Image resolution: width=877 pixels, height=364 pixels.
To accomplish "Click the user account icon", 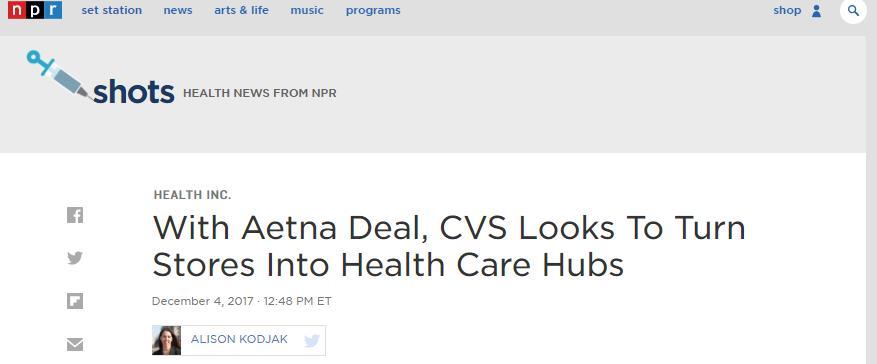I will (816, 11).
